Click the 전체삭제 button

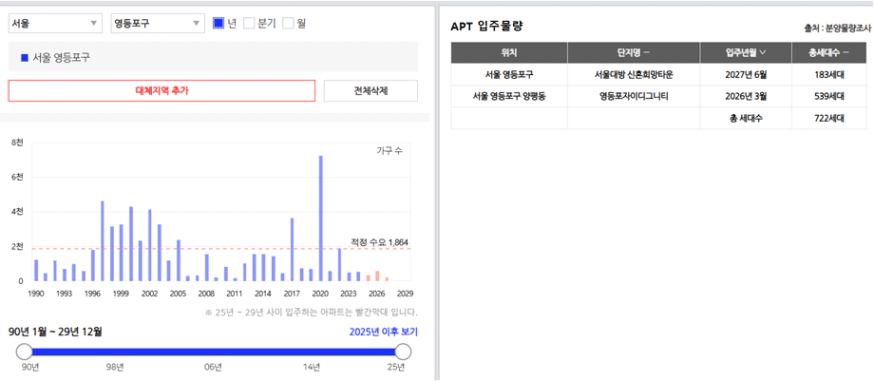click(x=371, y=91)
